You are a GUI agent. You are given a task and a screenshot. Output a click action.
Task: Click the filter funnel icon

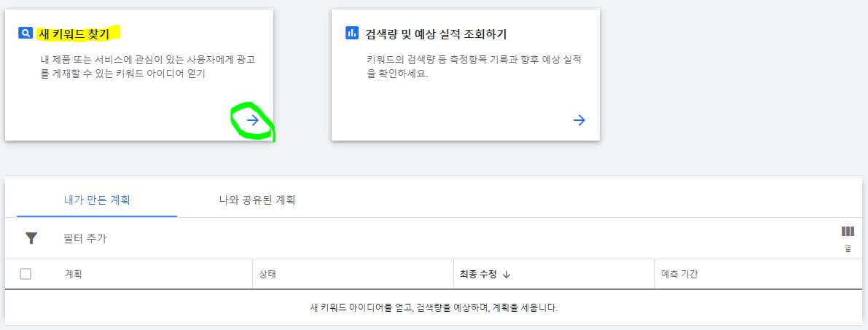coord(31,238)
